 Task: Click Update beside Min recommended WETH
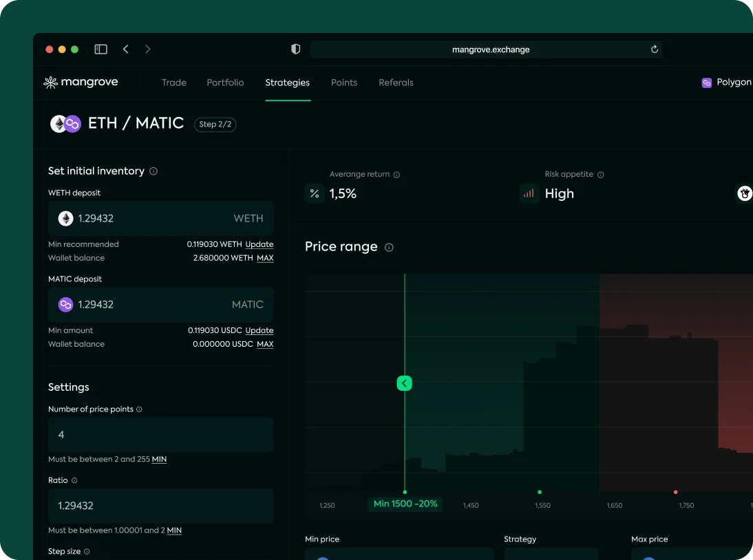pos(259,244)
